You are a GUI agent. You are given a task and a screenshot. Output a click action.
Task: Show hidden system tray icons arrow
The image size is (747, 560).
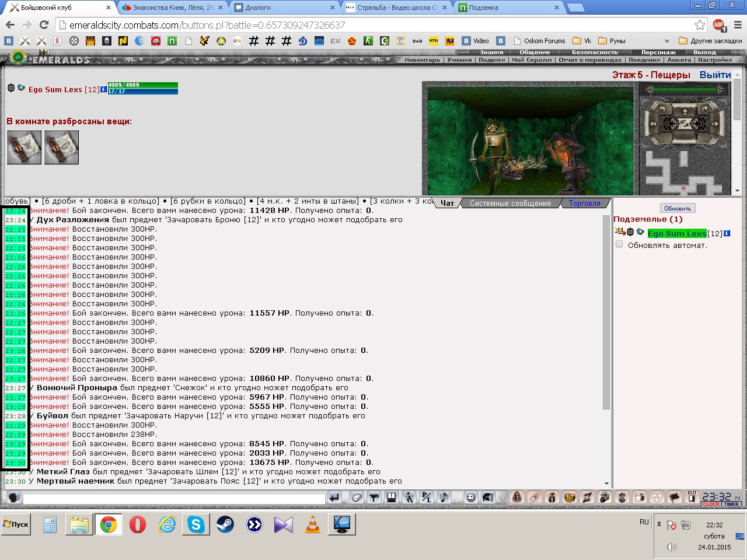click(659, 524)
